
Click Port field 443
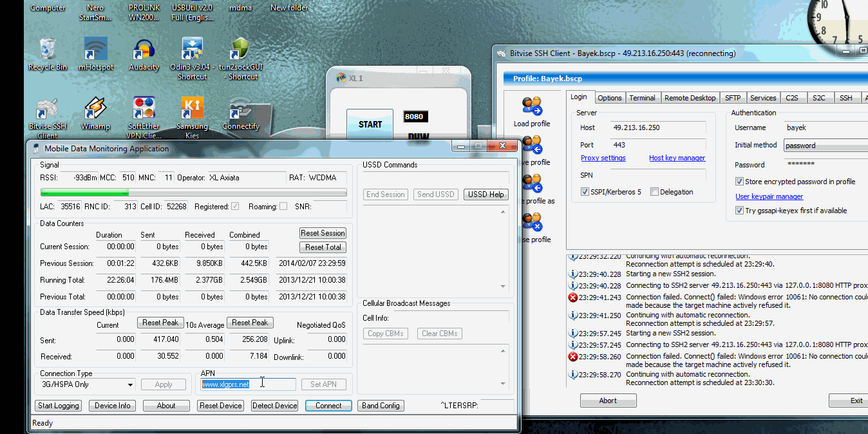click(658, 145)
